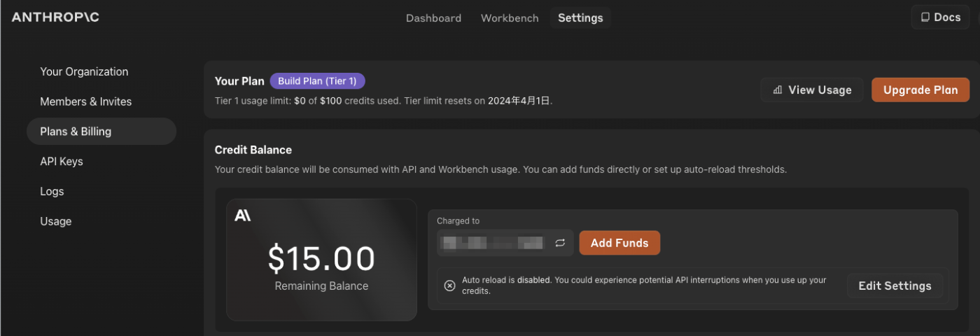This screenshot has width=980, height=336.
Task: Click the bar chart icon in View Usage
Action: point(777,90)
